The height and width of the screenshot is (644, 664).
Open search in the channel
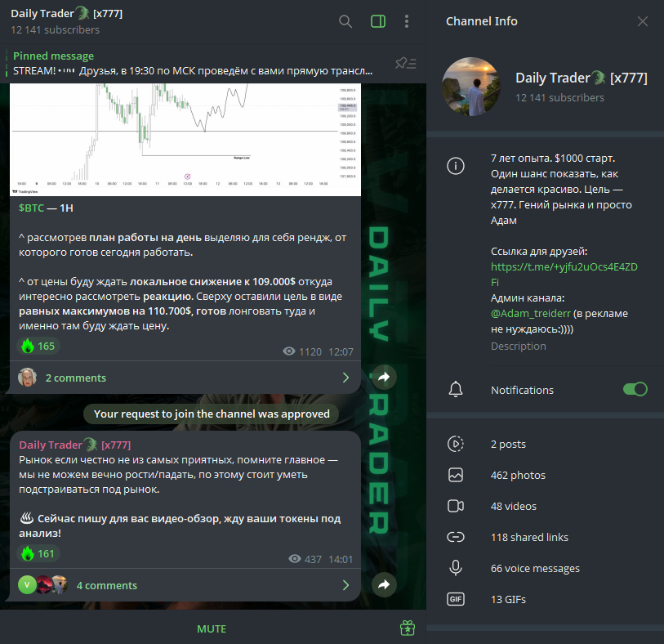coord(345,21)
